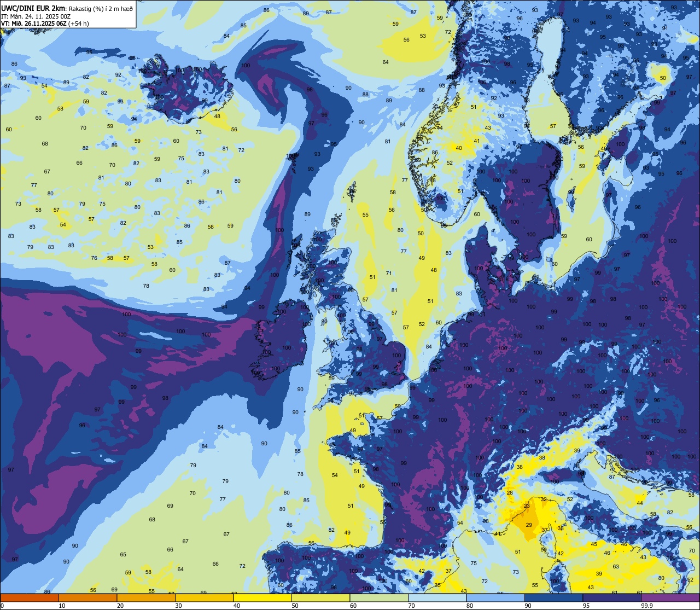The image size is (700, 610).
Task: Click the legend tick label "70"
Action: (x=411, y=606)
